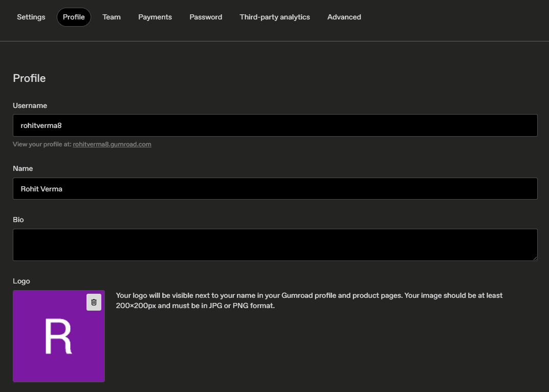This screenshot has height=392, width=549.
Task: Visit rohitverma8.gumroad.com profile link
Action: (112, 144)
